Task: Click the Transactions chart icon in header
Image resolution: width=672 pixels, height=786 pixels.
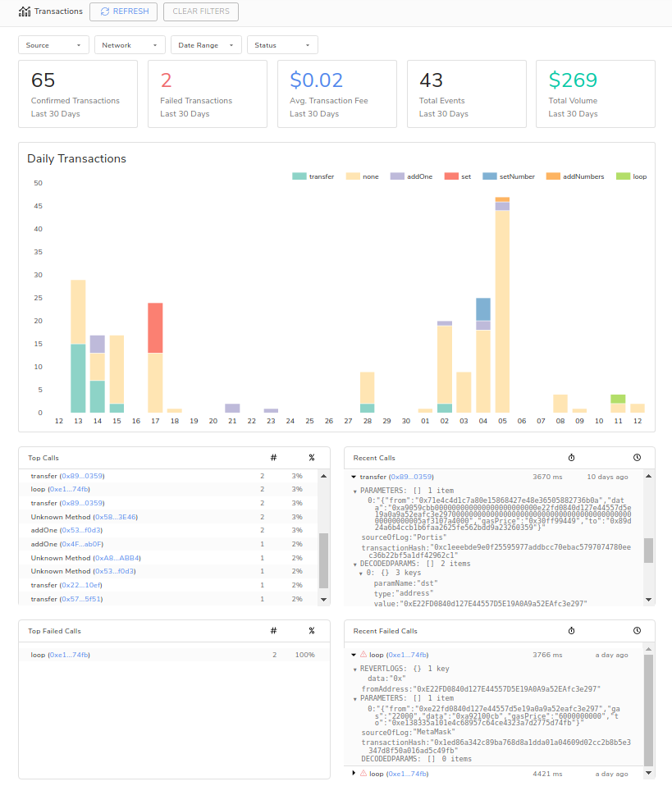Action: [25, 11]
